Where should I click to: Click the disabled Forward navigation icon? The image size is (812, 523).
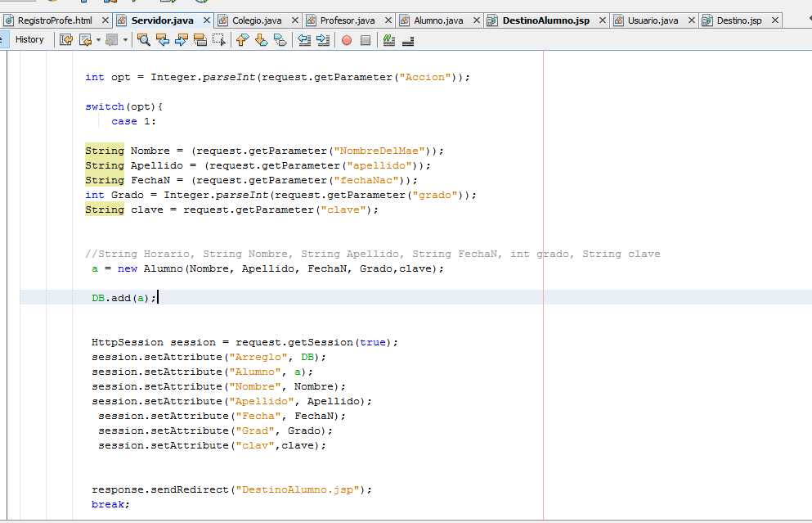pyautogui.click(x=111, y=40)
